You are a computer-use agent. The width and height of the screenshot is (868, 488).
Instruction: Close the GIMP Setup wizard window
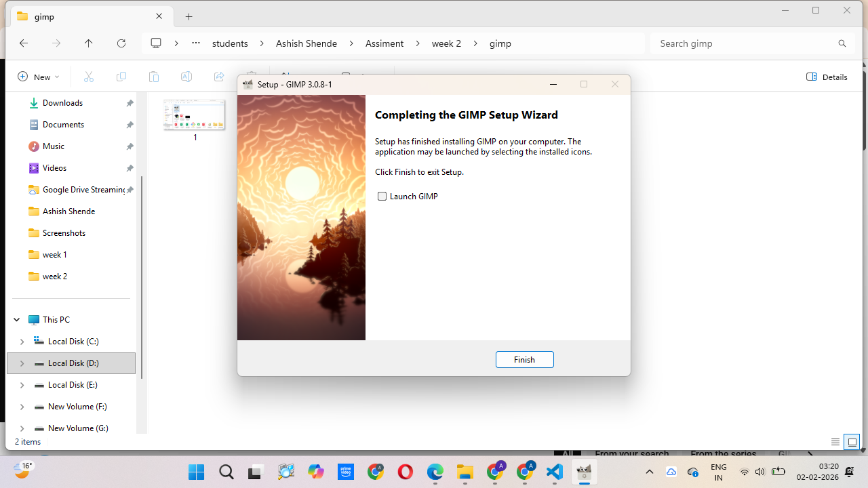[615, 85]
